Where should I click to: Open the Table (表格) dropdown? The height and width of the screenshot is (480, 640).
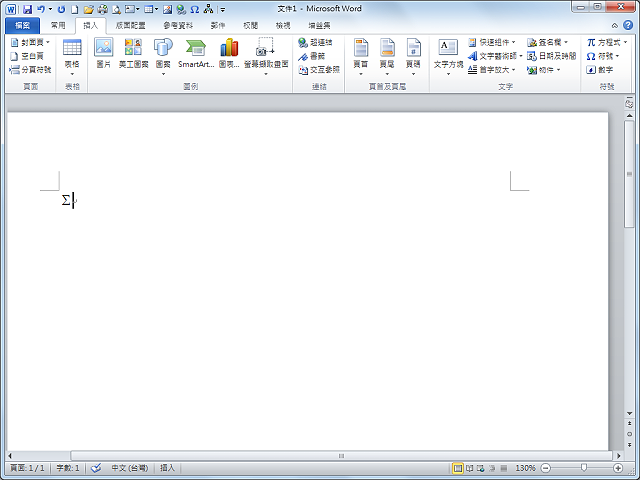click(x=72, y=57)
